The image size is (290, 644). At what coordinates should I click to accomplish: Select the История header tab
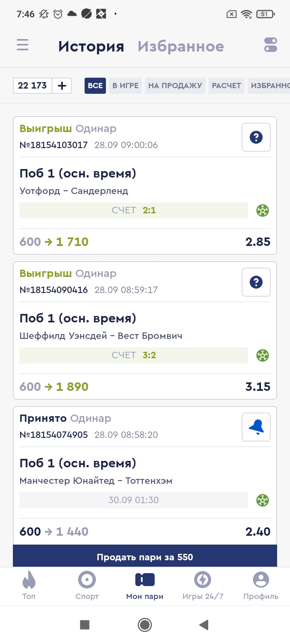click(x=91, y=46)
